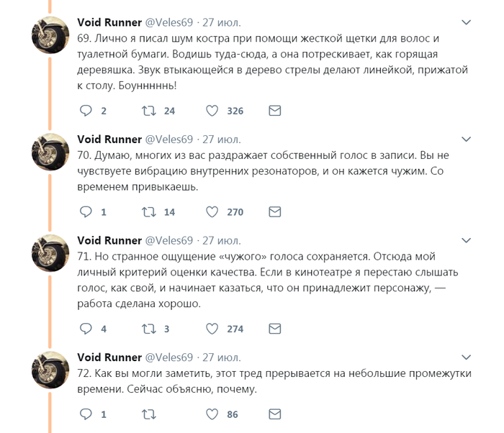
Task: Reply to tweet 71 with 4 replies
Action: [86, 329]
